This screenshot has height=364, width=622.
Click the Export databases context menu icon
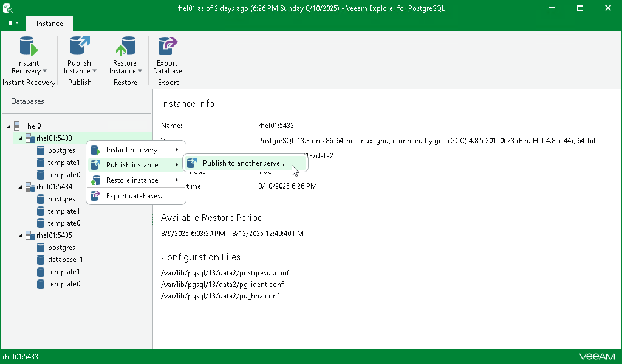coord(95,196)
